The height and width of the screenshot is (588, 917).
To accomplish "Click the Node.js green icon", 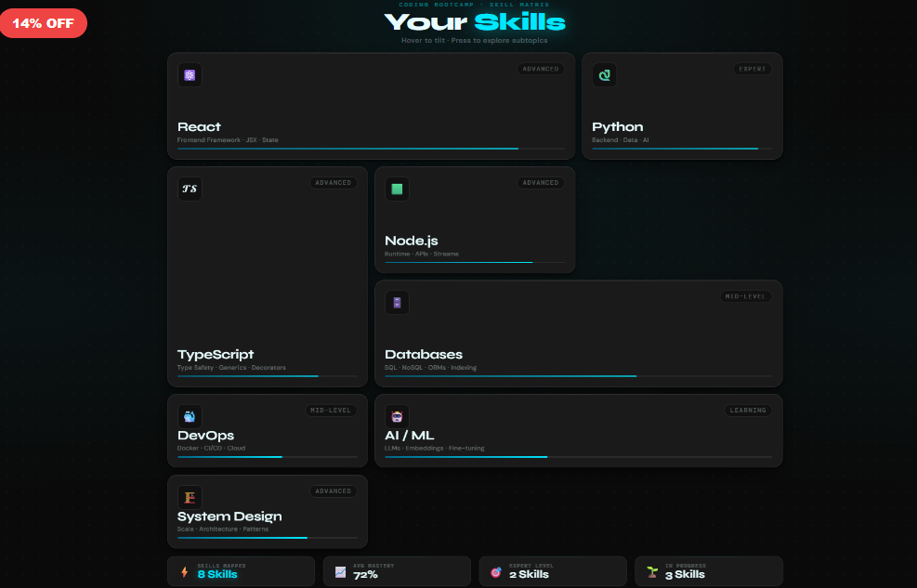I will (x=397, y=189).
